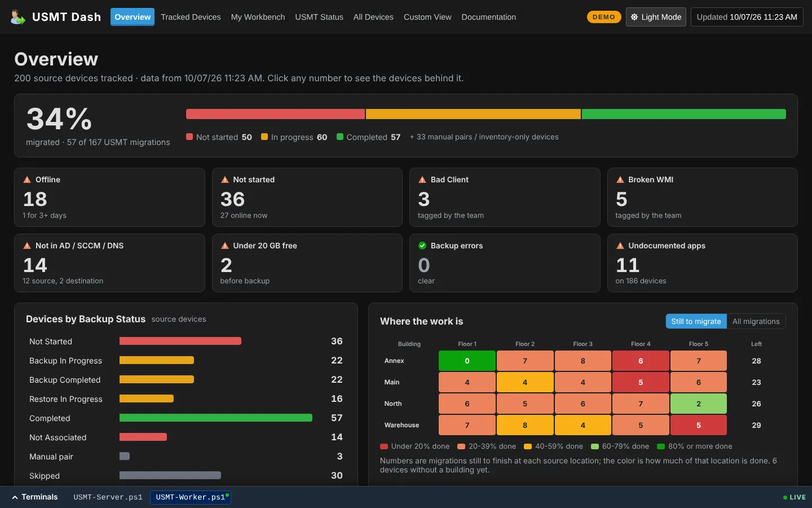Click the North Floor 5 light green cell
Screen dimensions: 812x508
pos(699,404)
